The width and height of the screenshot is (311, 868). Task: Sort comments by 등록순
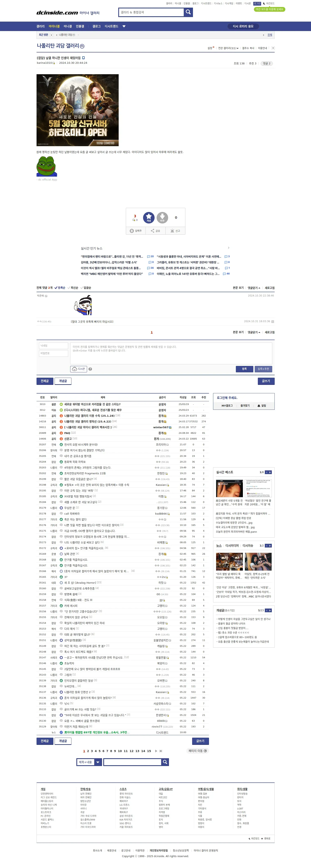[60, 288]
